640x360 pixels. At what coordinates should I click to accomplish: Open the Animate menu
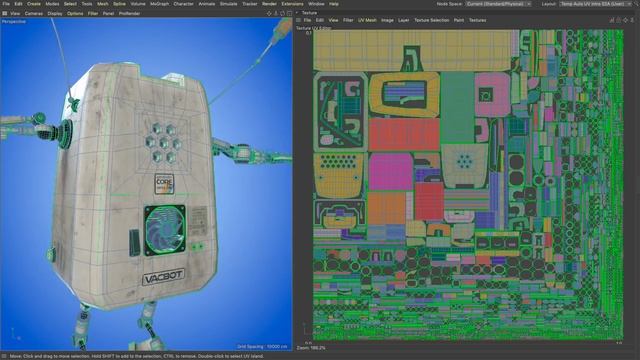pos(207,4)
